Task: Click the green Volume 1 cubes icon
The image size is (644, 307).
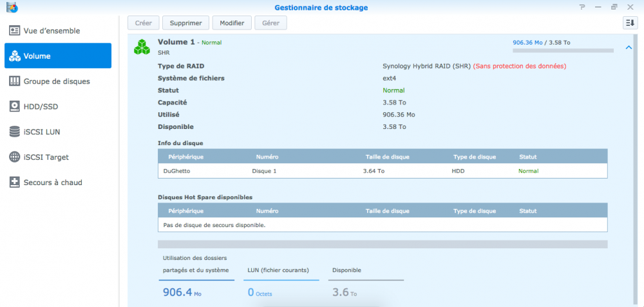Action: click(142, 46)
